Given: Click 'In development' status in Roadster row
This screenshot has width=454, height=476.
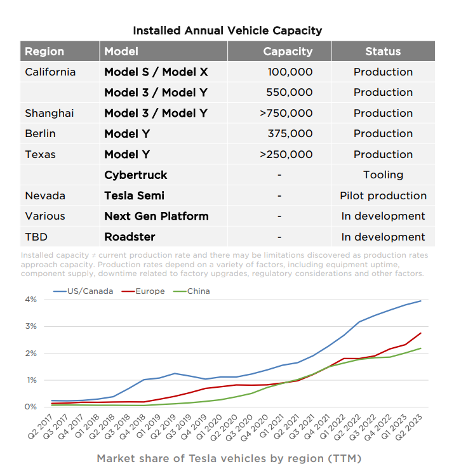Looking at the screenshot, I should click(x=383, y=237).
